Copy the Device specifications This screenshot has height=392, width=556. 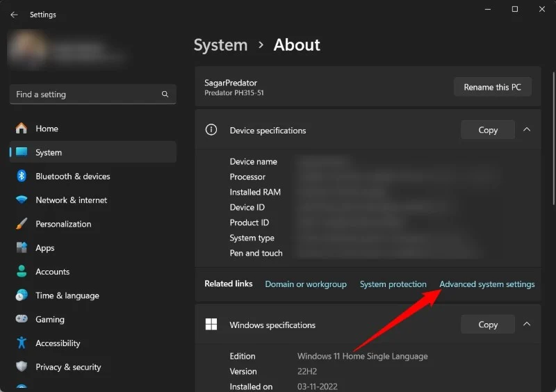[x=488, y=130]
